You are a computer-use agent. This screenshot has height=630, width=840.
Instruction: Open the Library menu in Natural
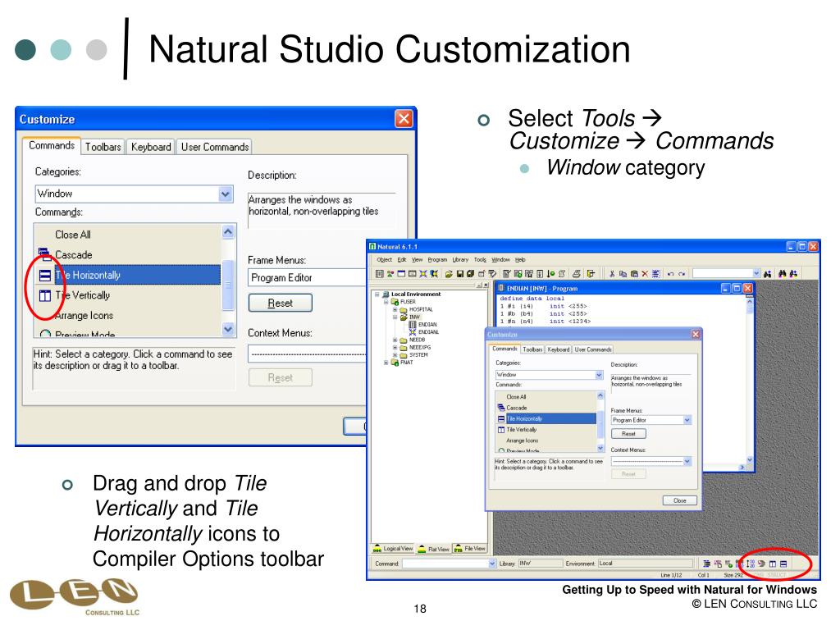coord(460,260)
